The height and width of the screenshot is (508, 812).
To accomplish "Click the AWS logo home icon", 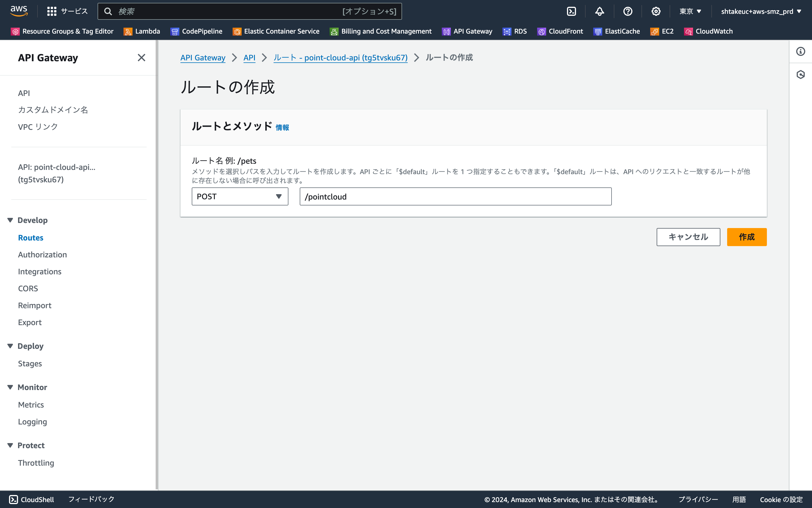I will (19, 11).
